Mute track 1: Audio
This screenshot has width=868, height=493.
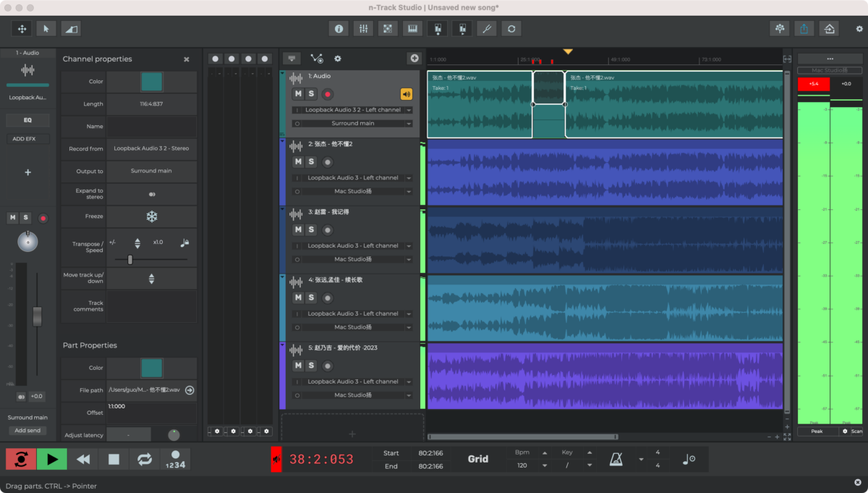coord(298,94)
